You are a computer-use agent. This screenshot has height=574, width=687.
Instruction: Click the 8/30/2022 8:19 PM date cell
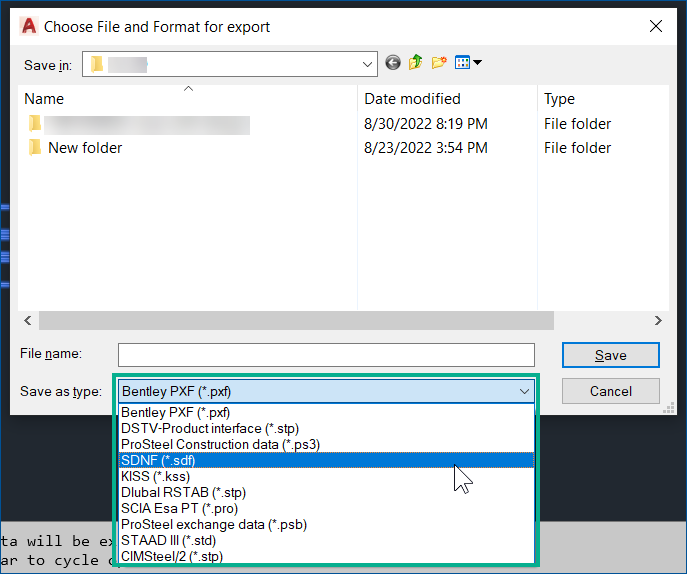(425, 124)
